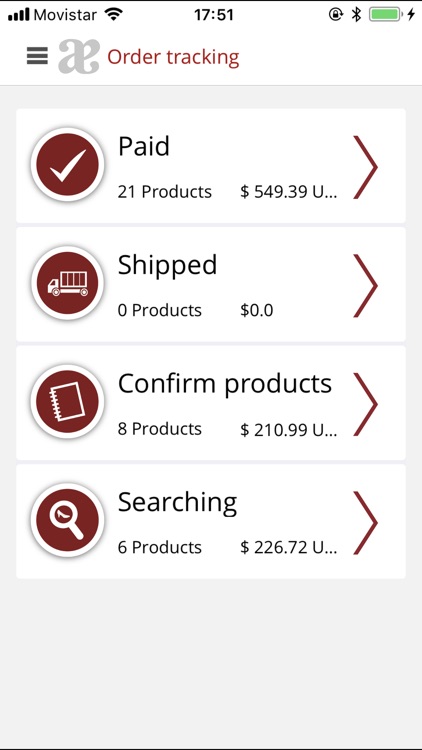Tap the battery indicator icon
The width and height of the screenshot is (422, 750).
click(x=385, y=14)
